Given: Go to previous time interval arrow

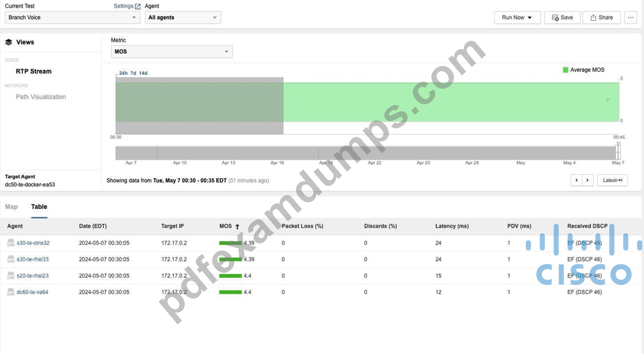Looking at the screenshot, I should [x=576, y=180].
